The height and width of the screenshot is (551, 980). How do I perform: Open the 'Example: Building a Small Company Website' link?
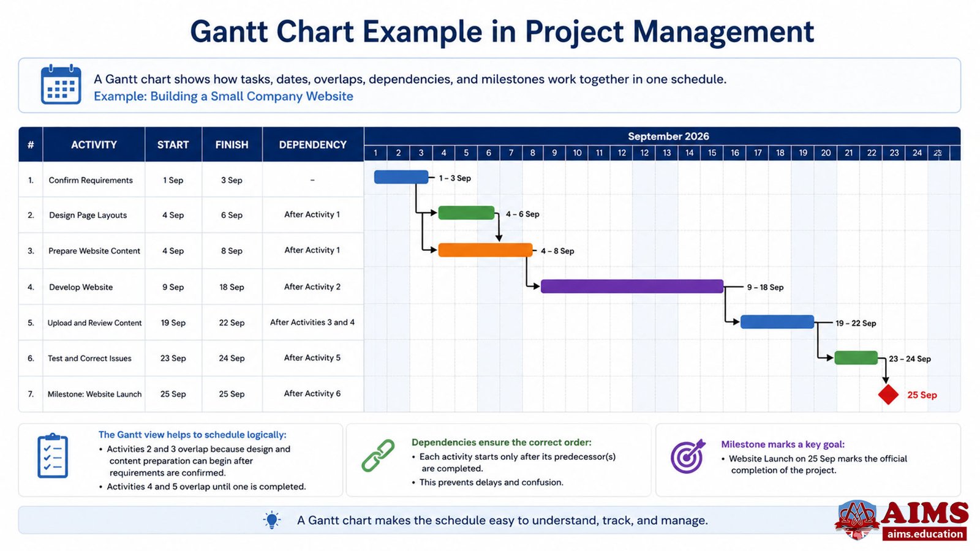(x=224, y=96)
